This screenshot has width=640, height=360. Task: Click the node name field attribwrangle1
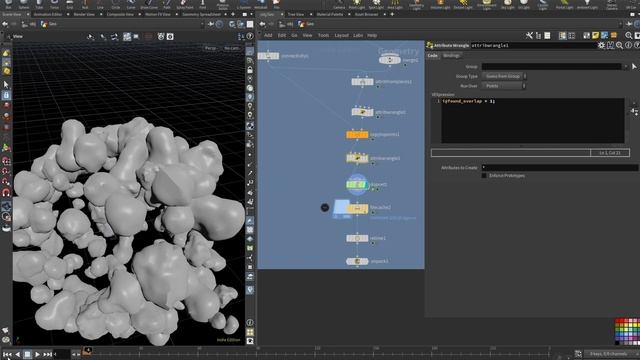click(533, 45)
